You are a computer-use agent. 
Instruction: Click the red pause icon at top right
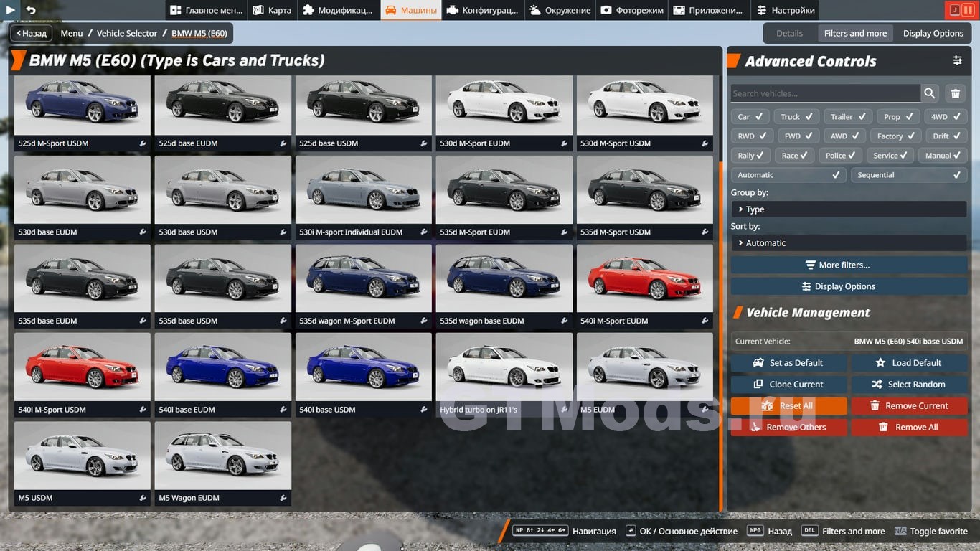pyautogui.click(x=968, y=10)
